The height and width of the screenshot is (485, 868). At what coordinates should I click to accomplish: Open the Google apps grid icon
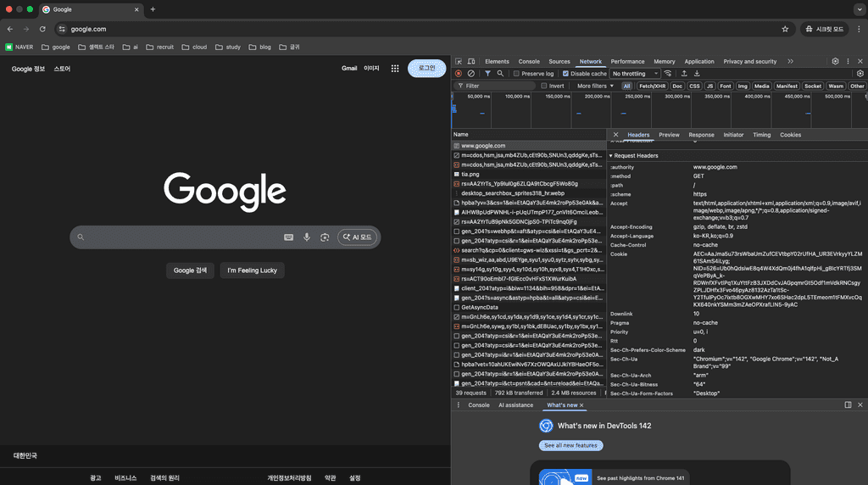[x=395, y=68]
